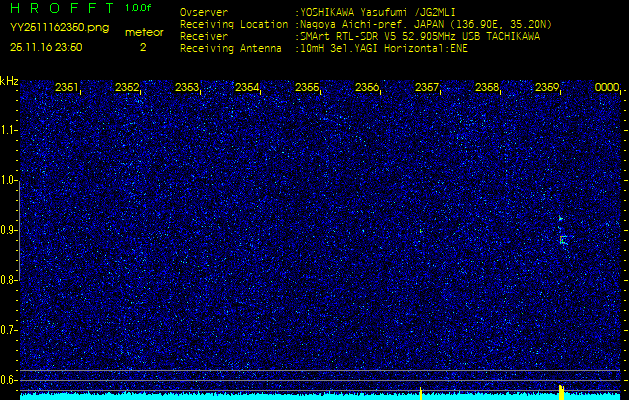629x400 pixels.
Task: Click the bright meteor echo near 2359
Action: click(x=563, y=239)
